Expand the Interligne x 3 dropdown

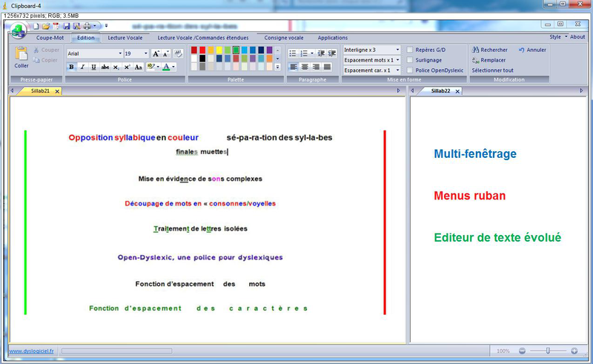coord(397,50)
